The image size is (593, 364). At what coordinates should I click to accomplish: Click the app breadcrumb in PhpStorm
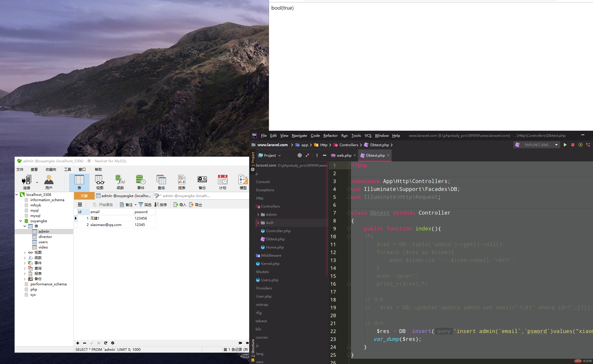(x=302, y=145)
